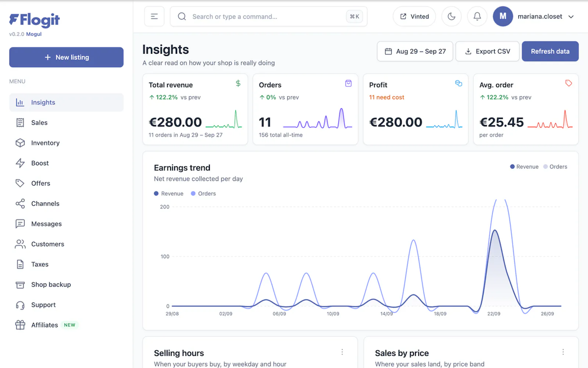
Task: Collapse the sidebar with the hamburger icon
Action: pyautogui.click(x=154, y=17)
